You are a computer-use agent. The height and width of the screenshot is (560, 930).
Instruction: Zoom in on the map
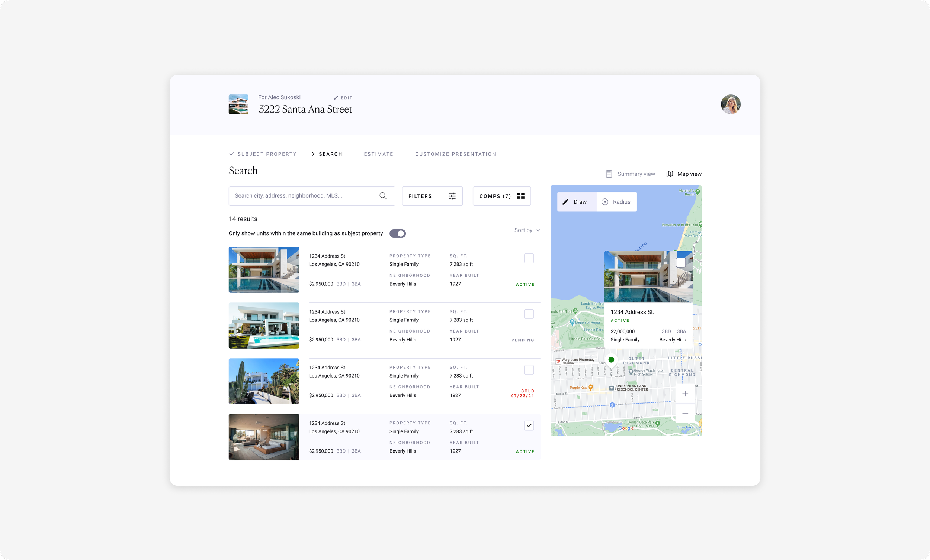tap(685, 394)
